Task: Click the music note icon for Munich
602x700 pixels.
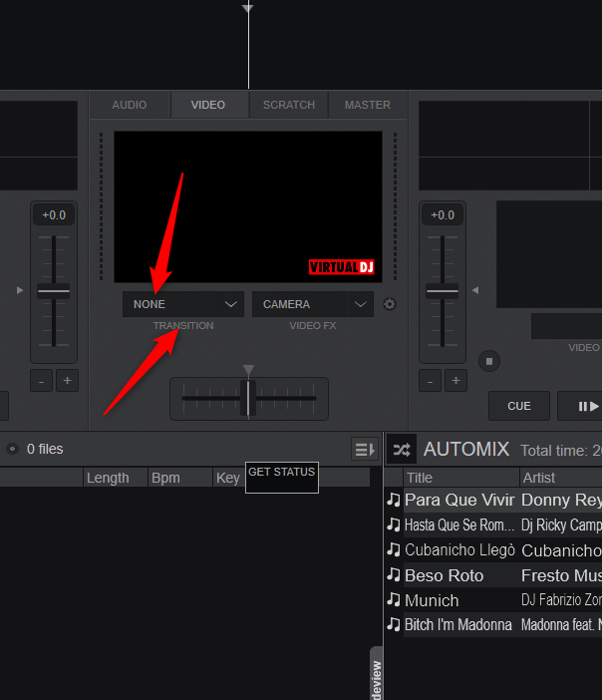Action: 394,599
